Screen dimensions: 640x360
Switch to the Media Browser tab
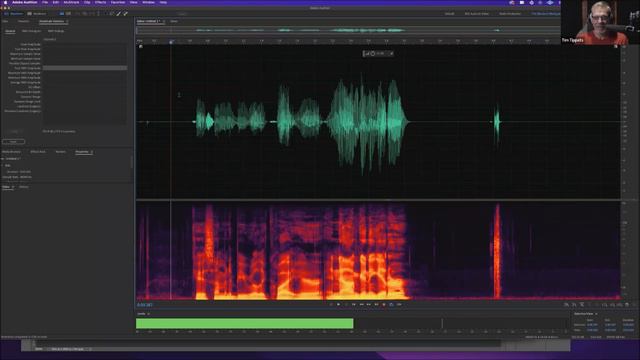point(11,152)
